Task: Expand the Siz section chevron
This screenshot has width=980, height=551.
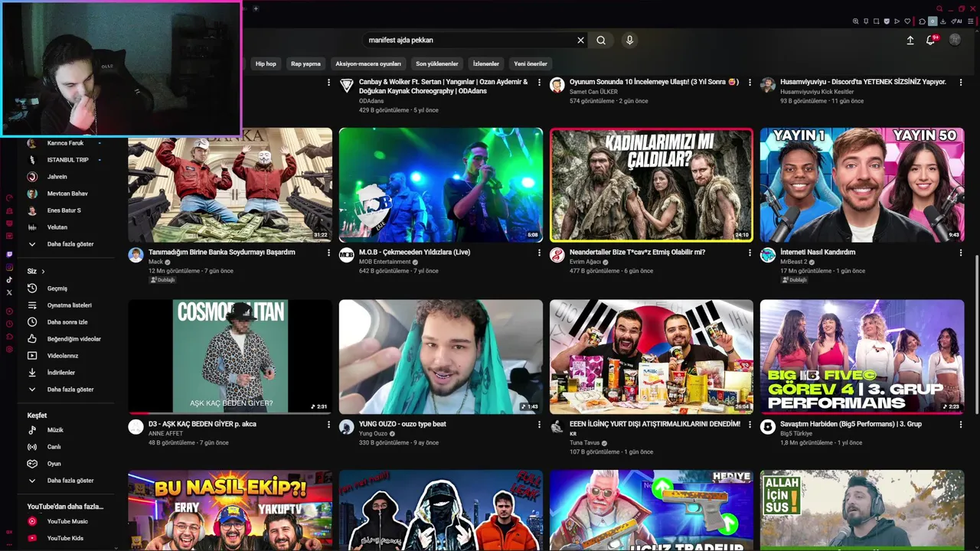Action: (43, 272)
